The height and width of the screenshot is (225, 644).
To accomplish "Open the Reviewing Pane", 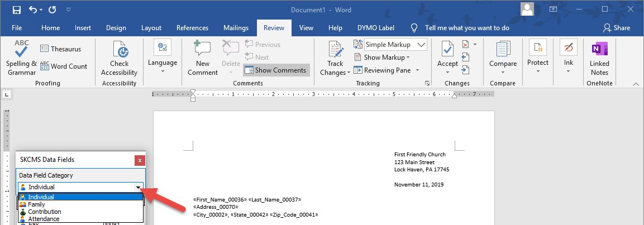I will (383, 70).
